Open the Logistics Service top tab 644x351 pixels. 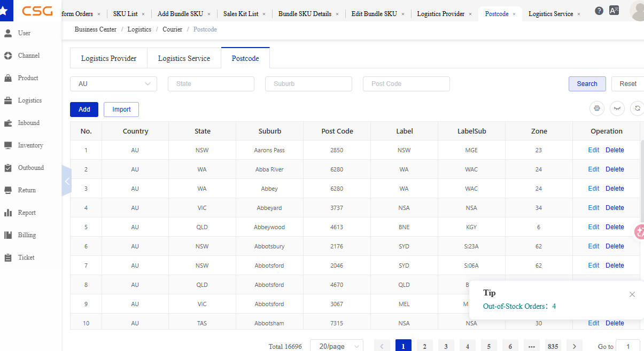pos(550,14)
